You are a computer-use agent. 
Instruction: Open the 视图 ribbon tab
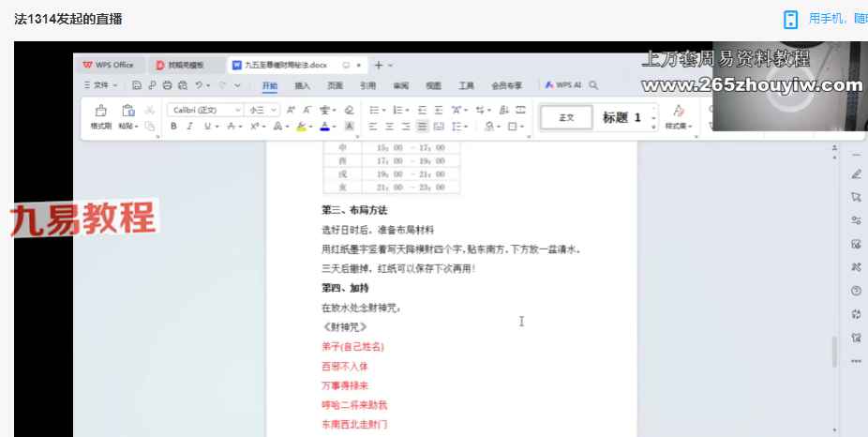pos(433,85)
